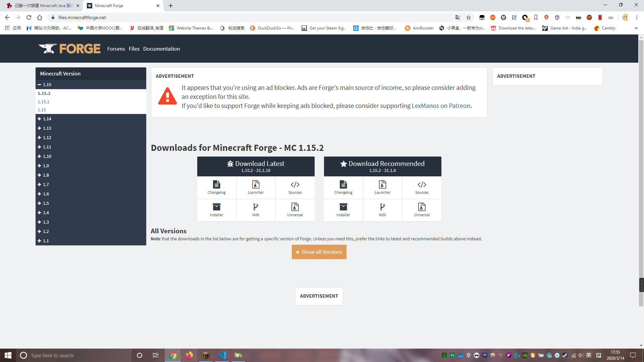The width and height of the screenshot is (644, 362).
Task: Click the Forge anvil logo
Action: 69,49
